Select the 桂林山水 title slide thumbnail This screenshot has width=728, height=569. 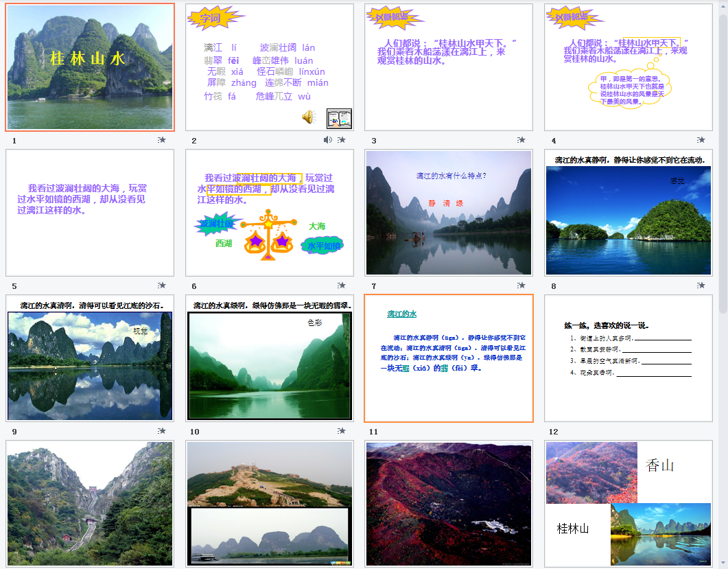pyautogui.click(x=91, y=67)
